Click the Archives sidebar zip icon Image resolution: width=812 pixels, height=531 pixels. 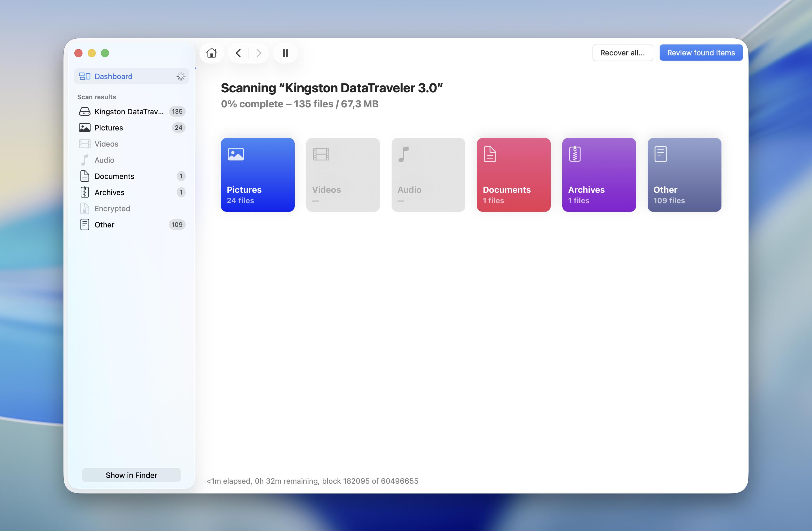pyautogui.click(x=84, y=192)
